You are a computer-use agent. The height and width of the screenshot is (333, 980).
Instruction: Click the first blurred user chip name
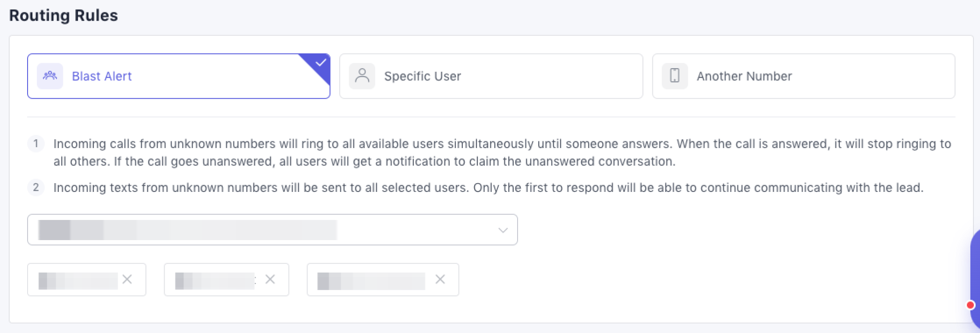tap(78, 280)
